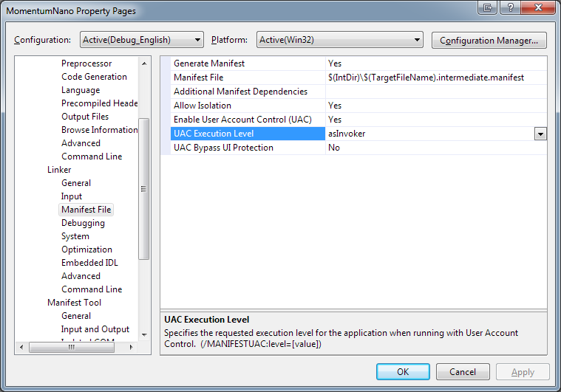Open the Platform dropdown
This screenshot has width=561, height=392.
340,40
